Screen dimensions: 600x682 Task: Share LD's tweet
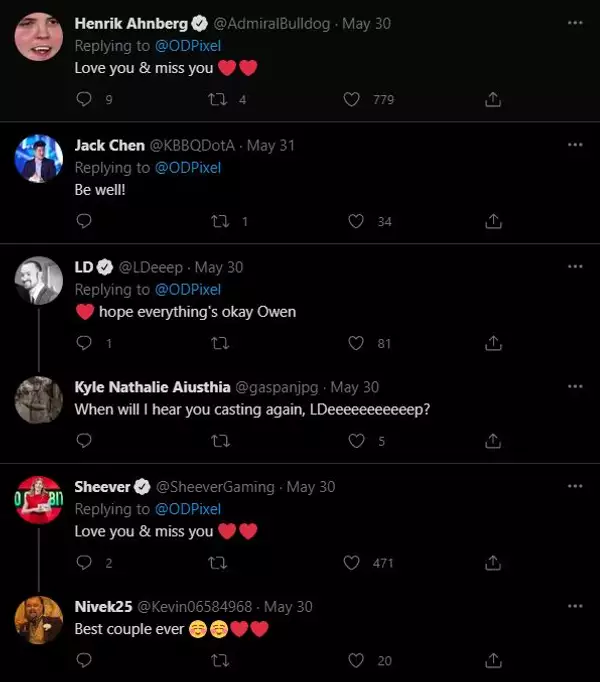point(492,343)
